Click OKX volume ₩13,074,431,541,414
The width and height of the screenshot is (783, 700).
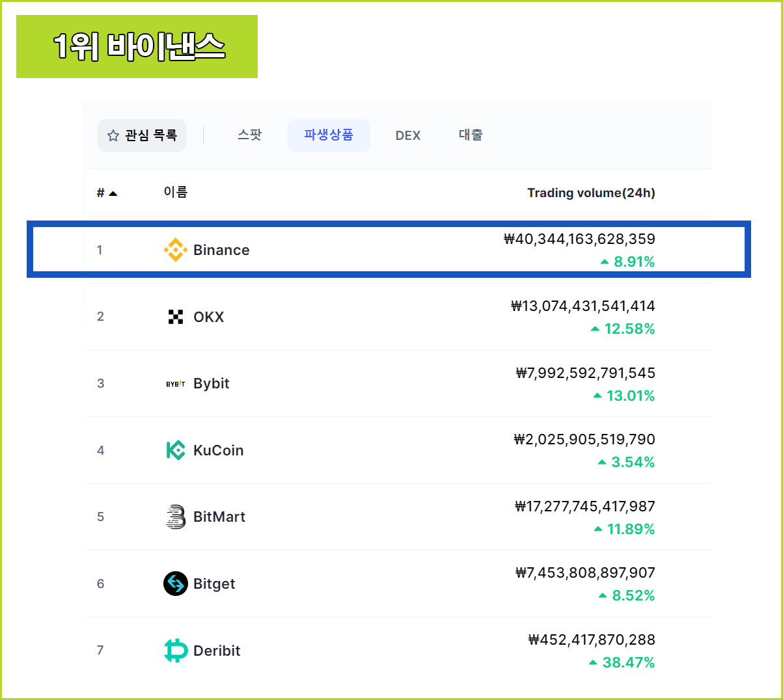[583, 306]
